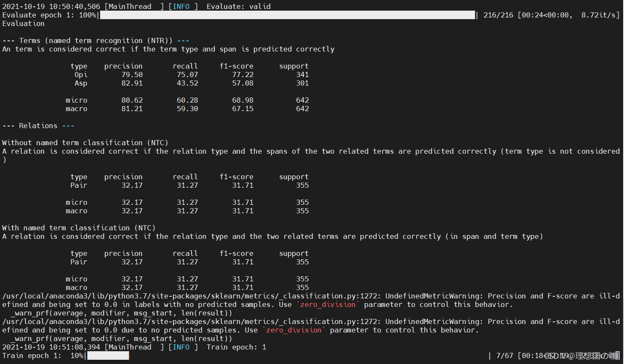Select the timestamp 2021-10-19 10:51:08,394

pos(51,347)
